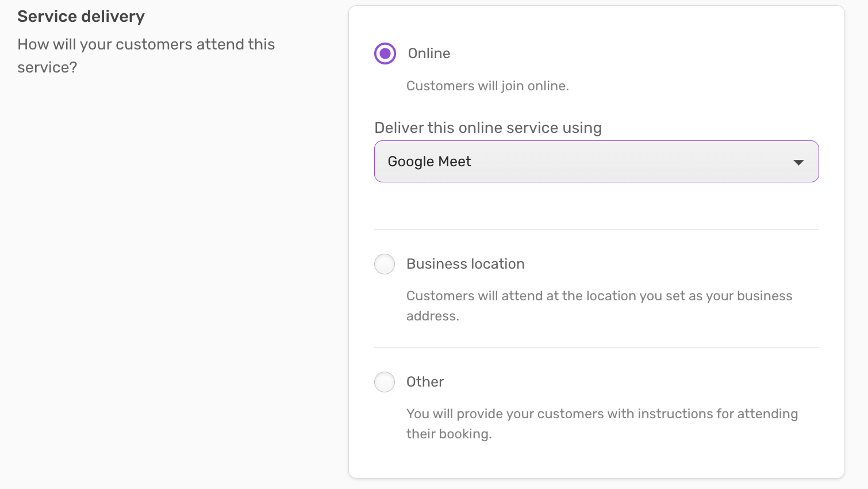Click the purple filled dot inside Online radio
Viewport: 868px width, 489px height.
385,54
